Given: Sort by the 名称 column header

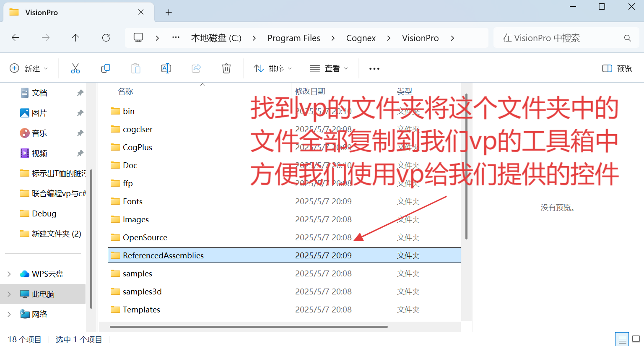Looking at the screenshot, I should (x=125, y=91).
